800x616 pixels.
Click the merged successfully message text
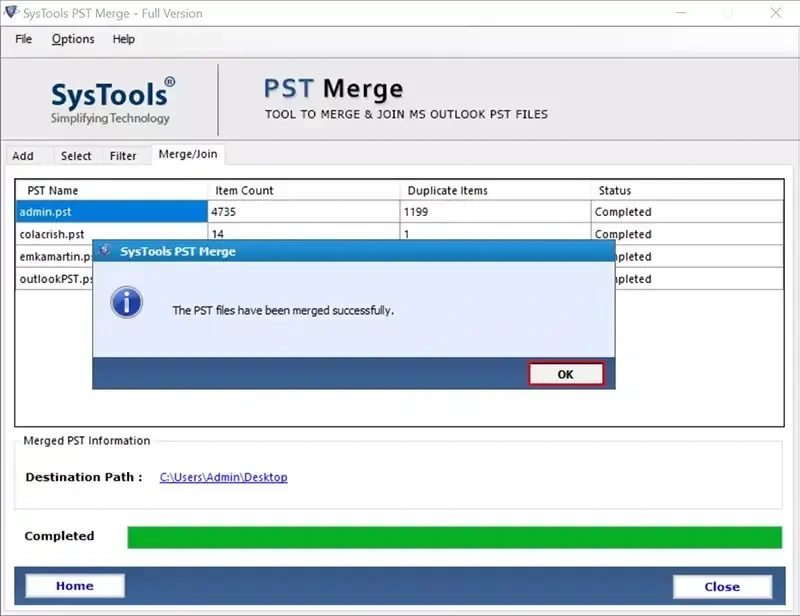(283, 310)
